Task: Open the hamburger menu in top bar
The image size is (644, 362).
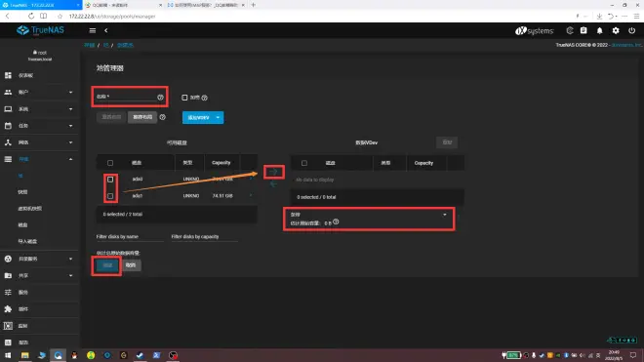Action: click(93, 30)
